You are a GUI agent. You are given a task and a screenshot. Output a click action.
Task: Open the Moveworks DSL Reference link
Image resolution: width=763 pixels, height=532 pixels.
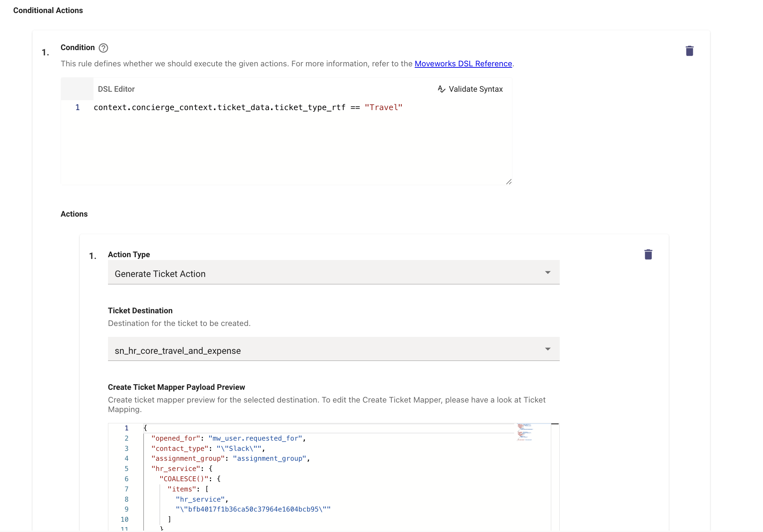coord(463,64)
